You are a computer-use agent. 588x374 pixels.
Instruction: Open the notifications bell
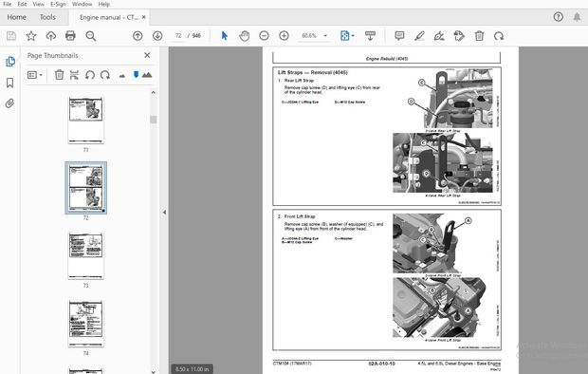577,17
